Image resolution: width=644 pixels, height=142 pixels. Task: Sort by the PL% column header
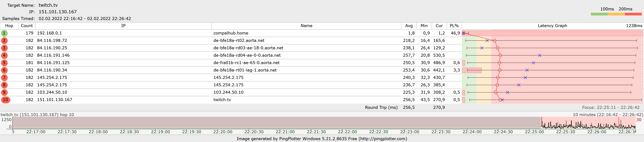454,26
